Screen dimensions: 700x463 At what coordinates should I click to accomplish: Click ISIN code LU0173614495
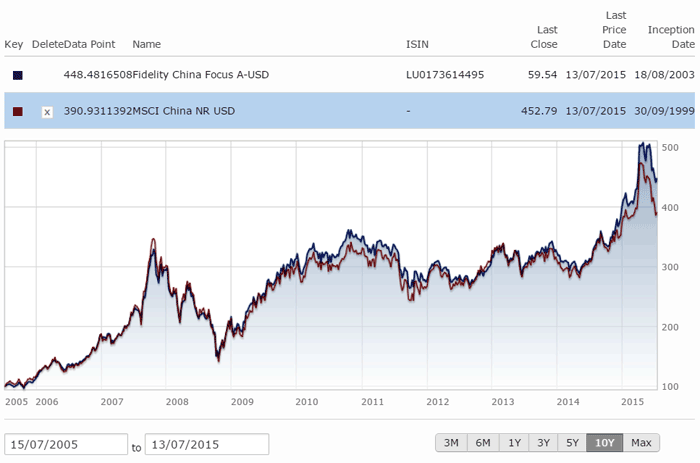tap(444, 75)
